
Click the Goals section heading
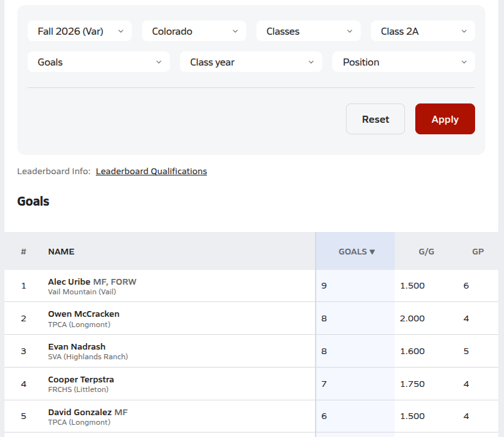[33, 202]
